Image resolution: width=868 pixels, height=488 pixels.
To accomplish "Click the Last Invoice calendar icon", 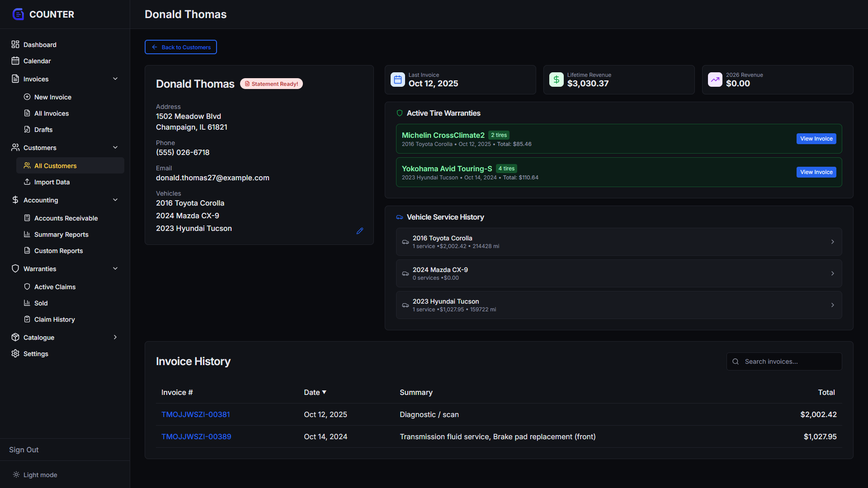I will point(398,80).
